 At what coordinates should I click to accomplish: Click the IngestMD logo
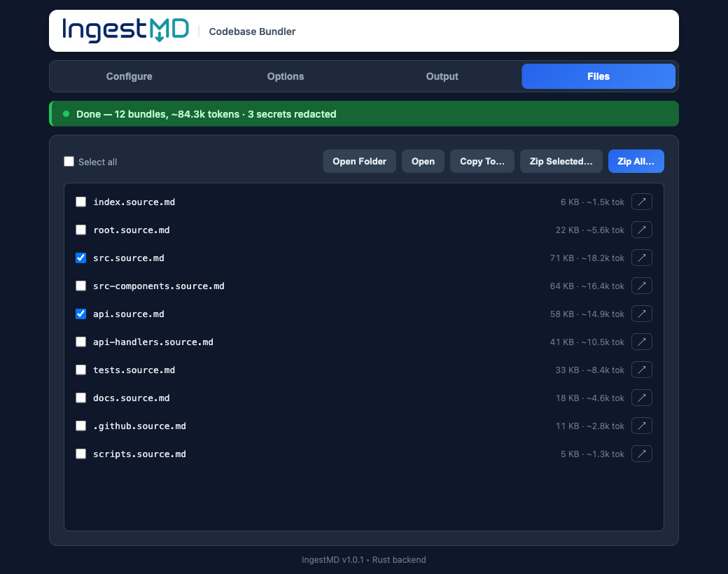pos(125,30)
